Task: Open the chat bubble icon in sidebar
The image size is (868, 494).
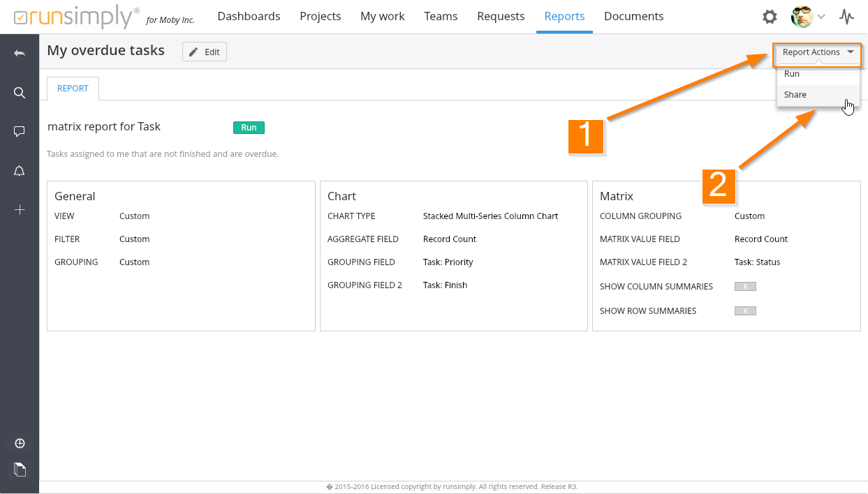Action: (20, 132)
